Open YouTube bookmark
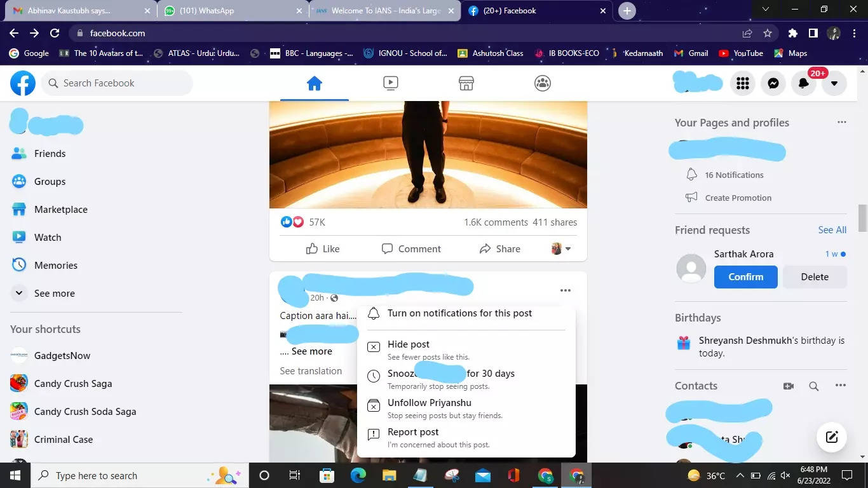 741,53
